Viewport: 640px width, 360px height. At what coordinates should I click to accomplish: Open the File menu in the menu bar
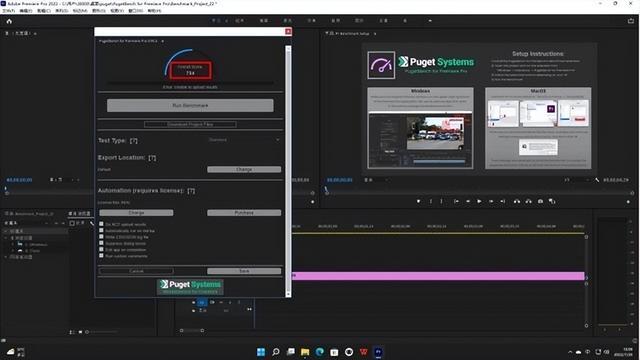point(9,11)
